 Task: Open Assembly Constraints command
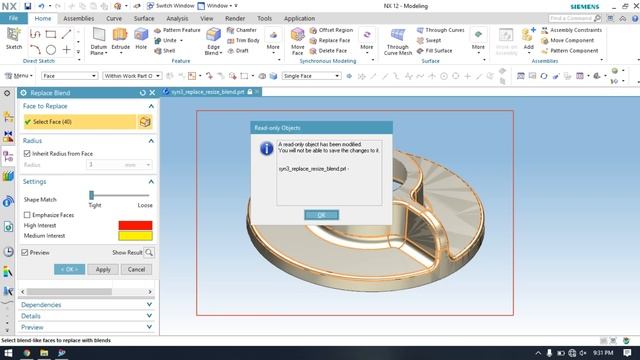point(571,30)
